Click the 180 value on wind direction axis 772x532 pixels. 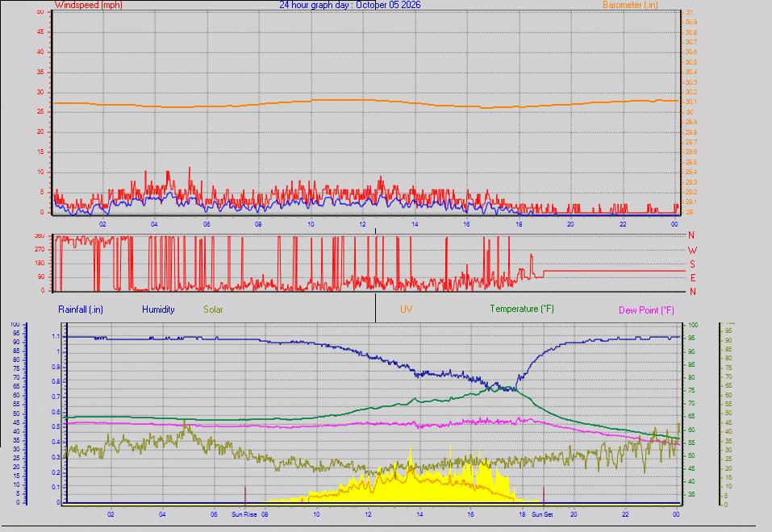(x=40, y=264)
